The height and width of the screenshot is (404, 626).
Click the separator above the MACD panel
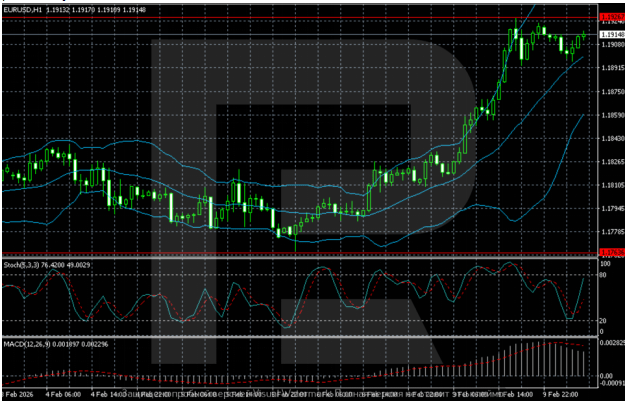[300, 337]
